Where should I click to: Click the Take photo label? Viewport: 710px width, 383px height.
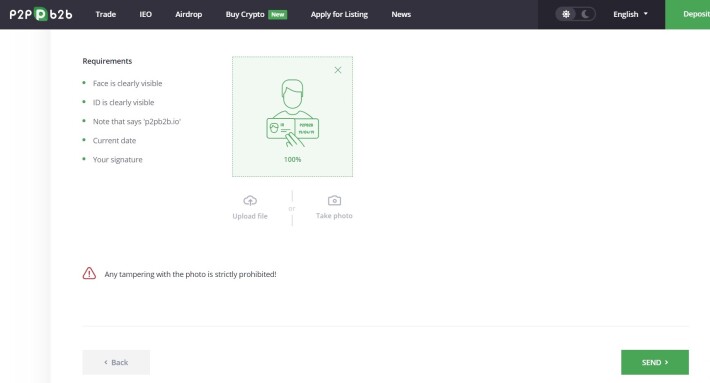pos(334,215)
